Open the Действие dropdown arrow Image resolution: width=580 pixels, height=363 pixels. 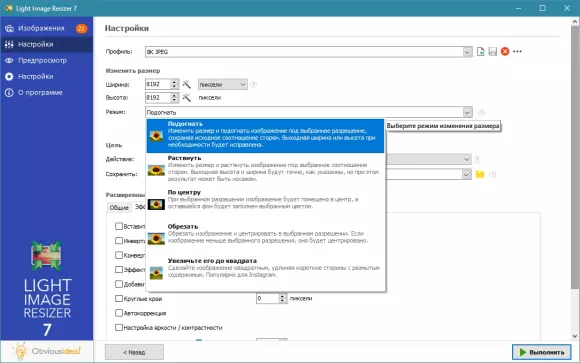point(466,159)
